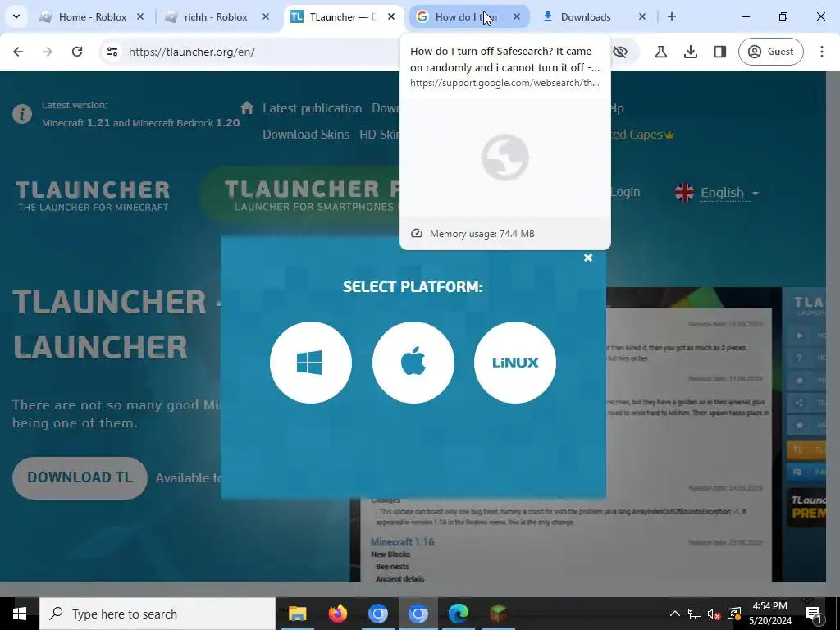Open the Download Skins link
The width and height of the screenshot is (840, 630).
306,135
